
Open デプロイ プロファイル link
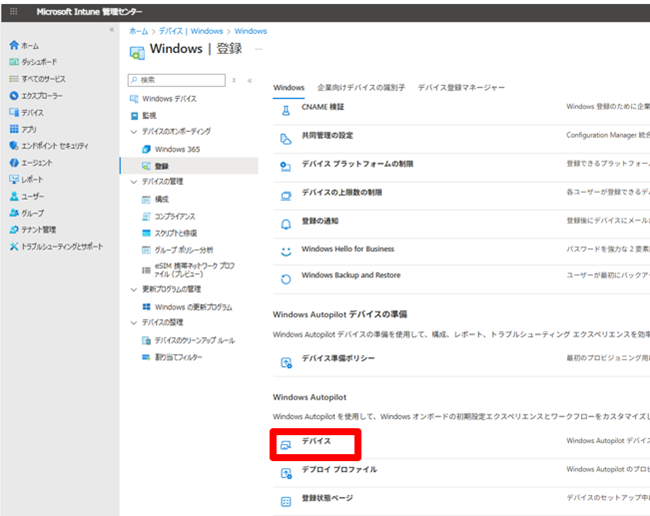(x=339, y=470)
